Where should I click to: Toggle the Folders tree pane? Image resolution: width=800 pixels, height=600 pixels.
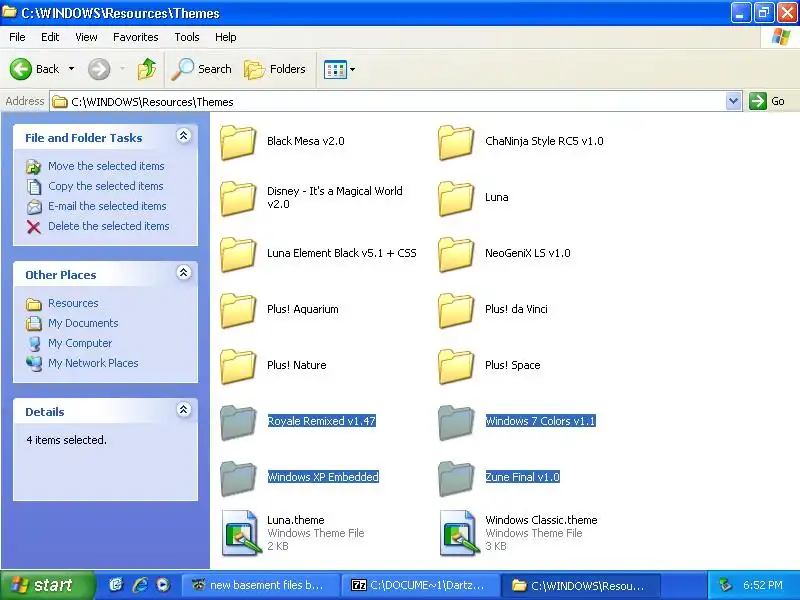click(x=275, y=69)
